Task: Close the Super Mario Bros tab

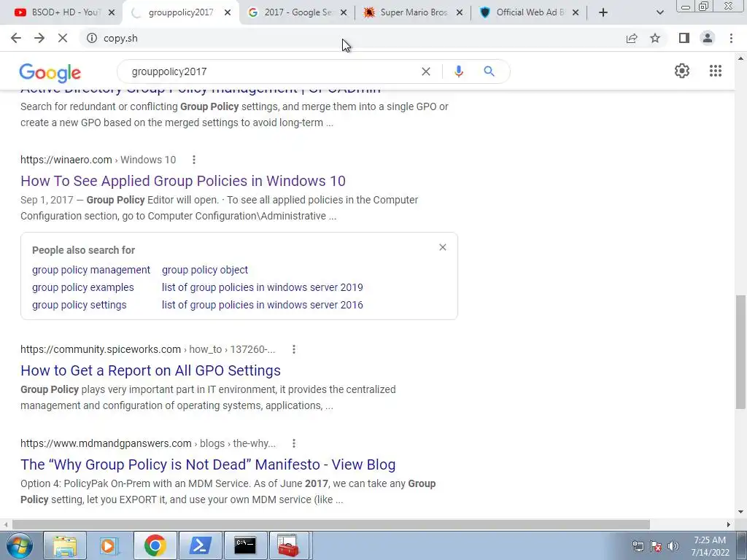Action: click(460, 13)
